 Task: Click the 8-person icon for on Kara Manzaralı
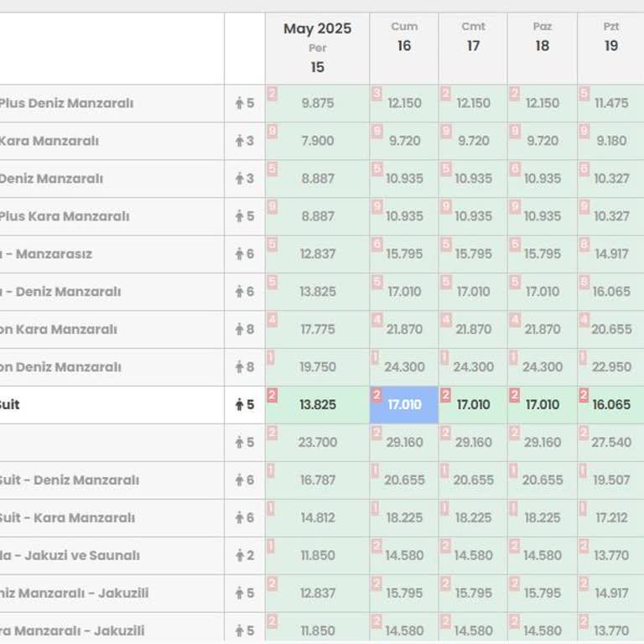(239, 330)
